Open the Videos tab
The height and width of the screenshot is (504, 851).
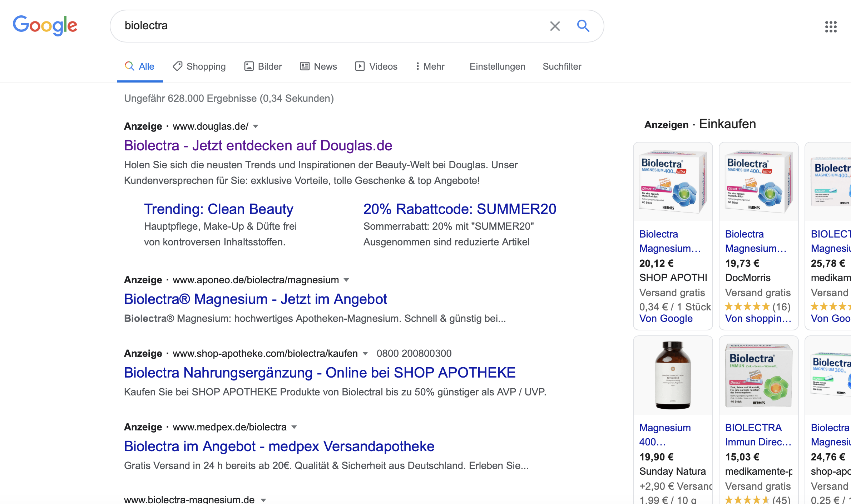pyautogui.click(x=376, y=66)
